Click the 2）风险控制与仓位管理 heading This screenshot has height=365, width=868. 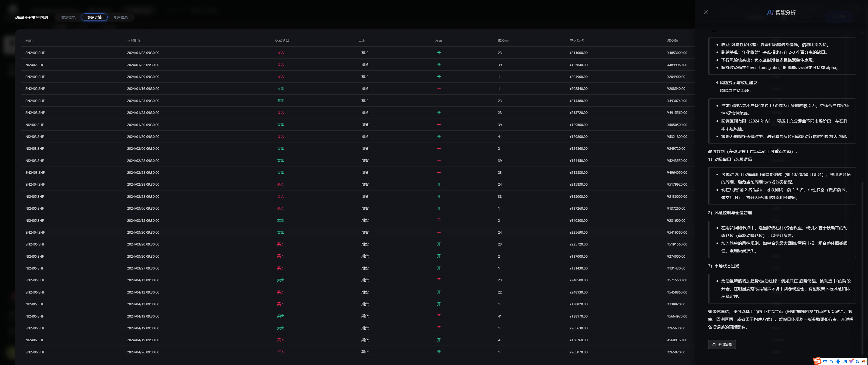pyautogui.click(x=730, y=213)
